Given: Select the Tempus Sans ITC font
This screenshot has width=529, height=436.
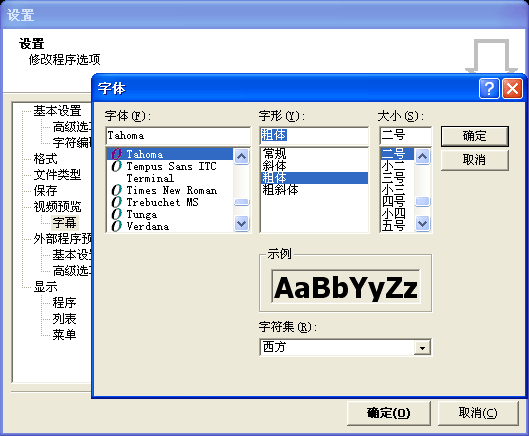Looking at the screenshot, I should (170, 166).
